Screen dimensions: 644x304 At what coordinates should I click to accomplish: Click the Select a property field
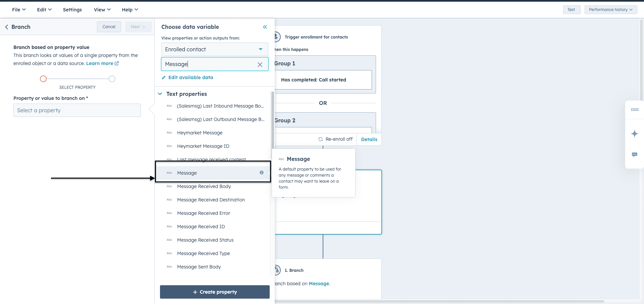[77, 110]
